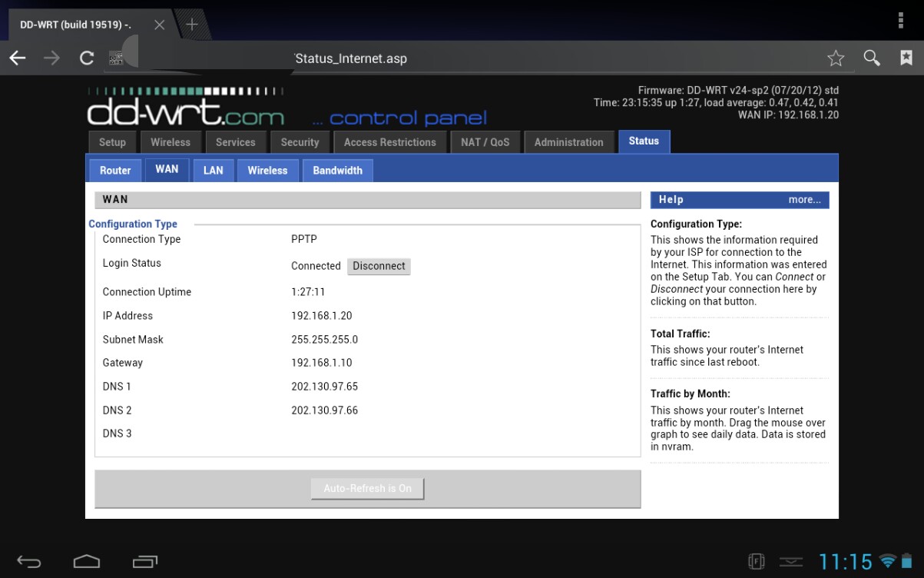Screen dimensions: 924x578
Task: Click the Traffic by Month help heading
Action: point(689,394)
